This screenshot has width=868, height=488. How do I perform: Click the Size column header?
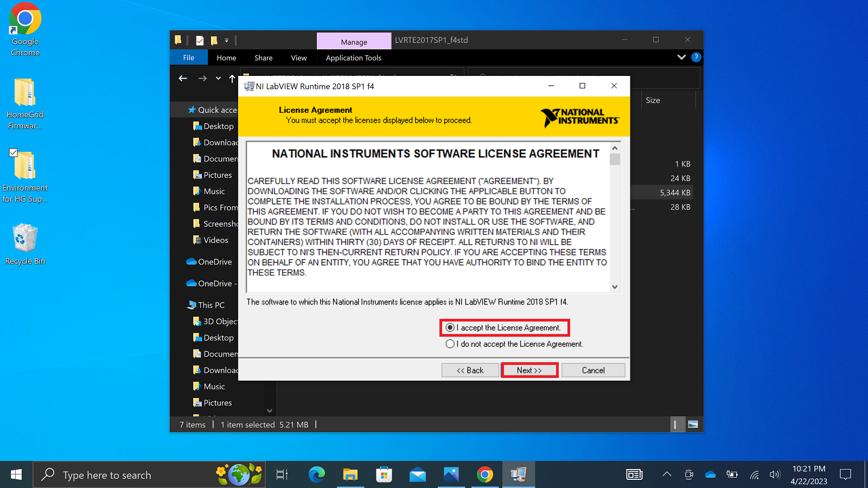click(x=668, y=100)
